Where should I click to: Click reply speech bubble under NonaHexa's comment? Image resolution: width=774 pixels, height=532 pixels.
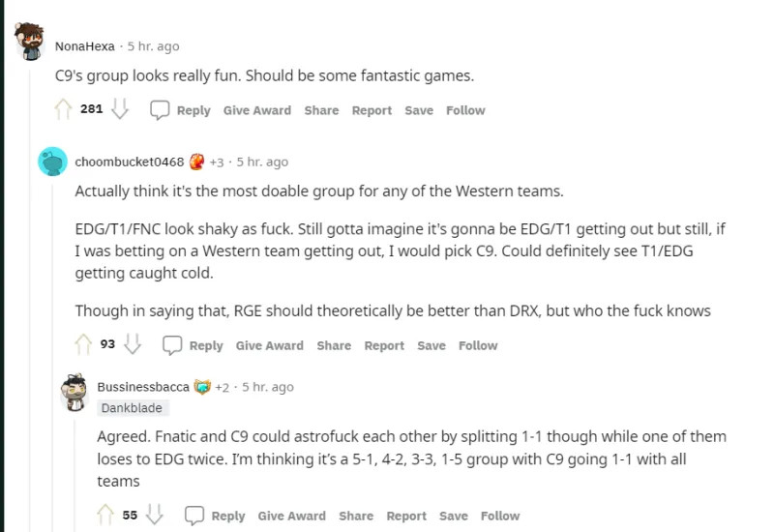click(161, 110)
